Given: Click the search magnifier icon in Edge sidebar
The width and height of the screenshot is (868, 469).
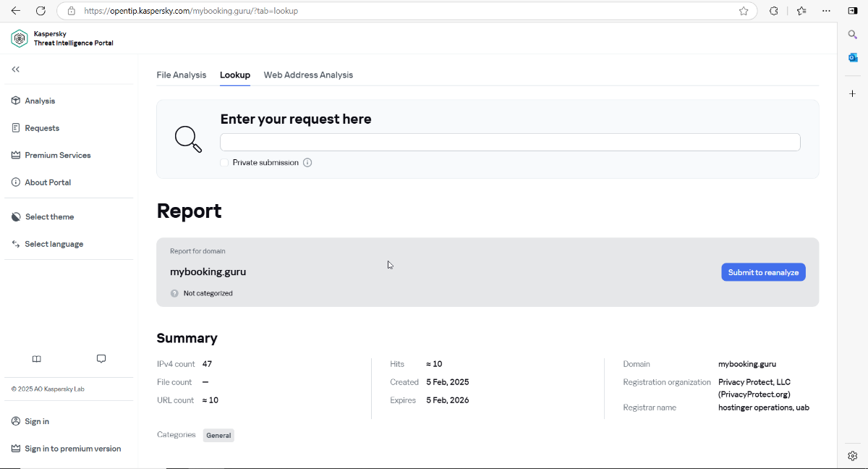Looking at the screenshot, I should pos(853,35).
